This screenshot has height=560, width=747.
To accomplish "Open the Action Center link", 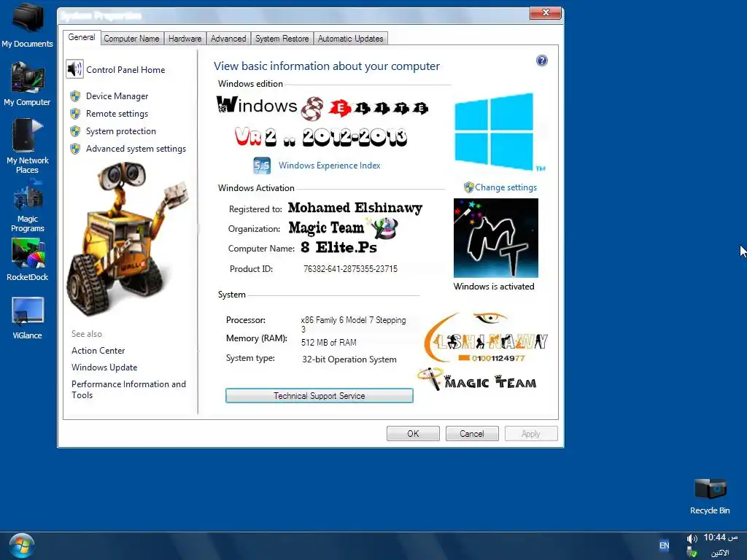I will pyautogui.click(x=98, y=351).
